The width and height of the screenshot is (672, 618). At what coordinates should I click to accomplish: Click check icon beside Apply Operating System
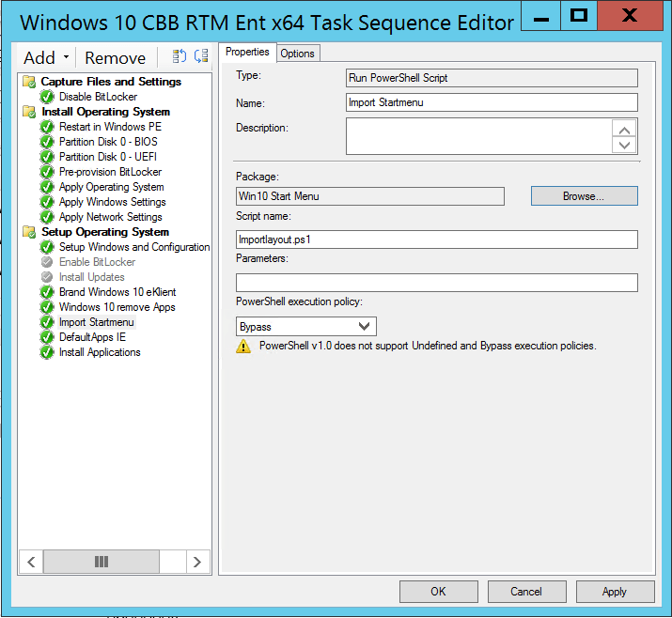point(47,187)
